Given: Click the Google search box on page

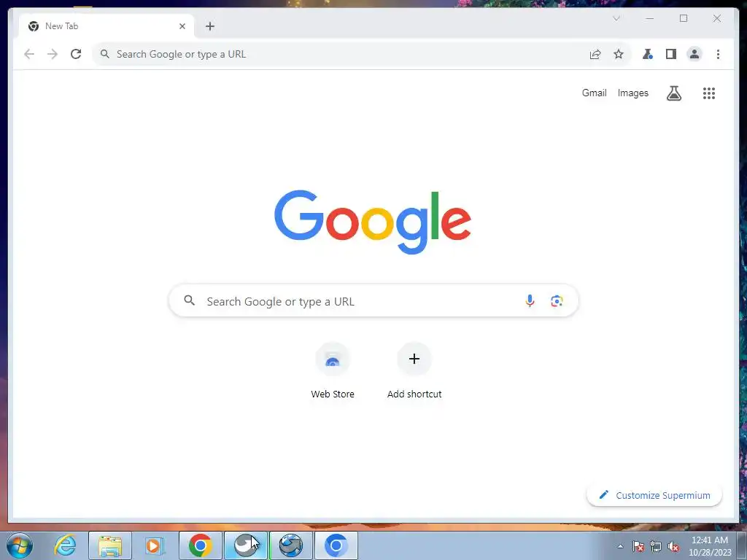Looking at the screenshot, I should (x=373, y=301).
